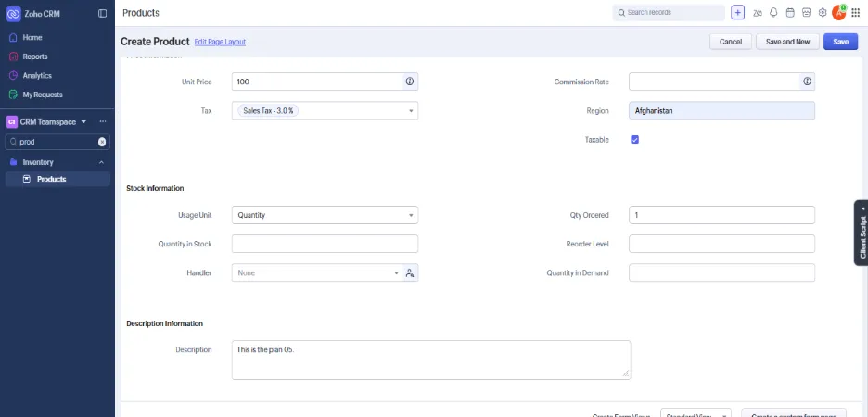Click the Description Information section heading

point(164,323)
